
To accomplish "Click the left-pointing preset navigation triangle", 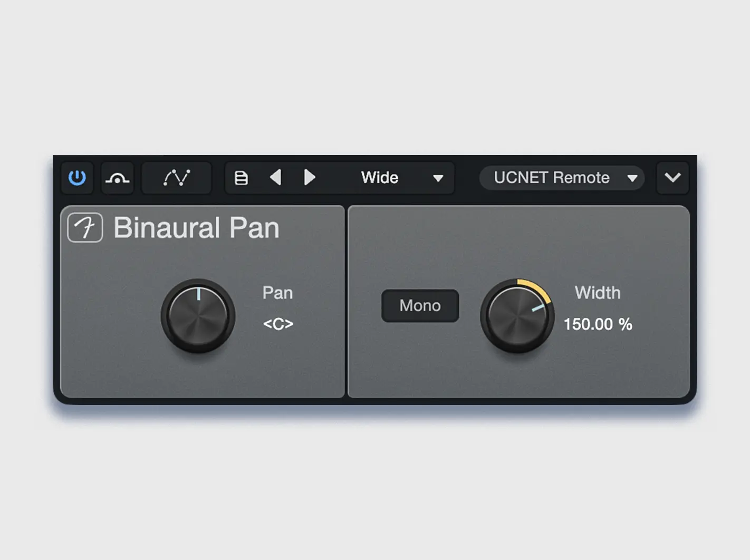I will click(x=275, y=178).
